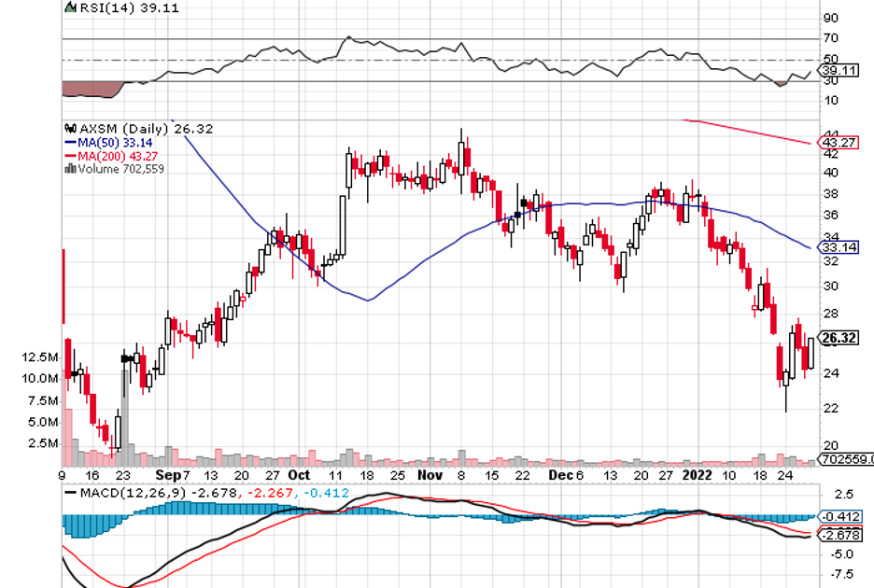The height and width of the screenshot is (588, 874).
Task: Click the 702559.0 volume value tag
Action: pos(843,459)
